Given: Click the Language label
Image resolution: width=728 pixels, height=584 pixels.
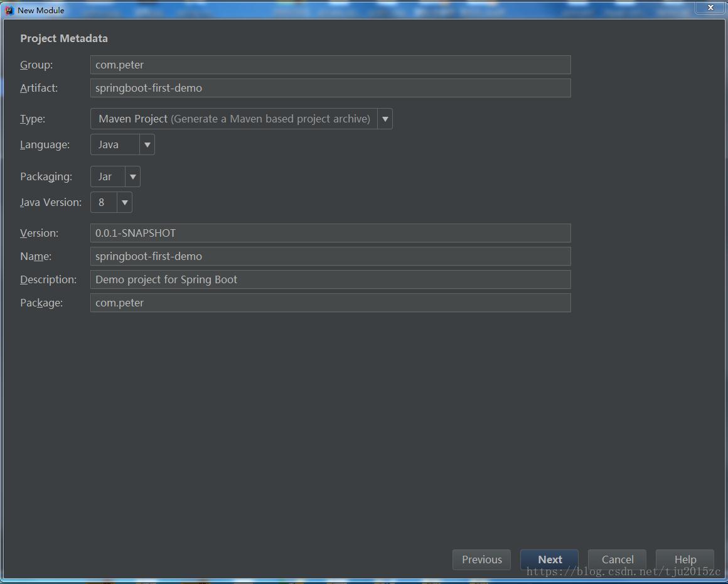Looking at the screenshot, I should click(x=45, y=144).
